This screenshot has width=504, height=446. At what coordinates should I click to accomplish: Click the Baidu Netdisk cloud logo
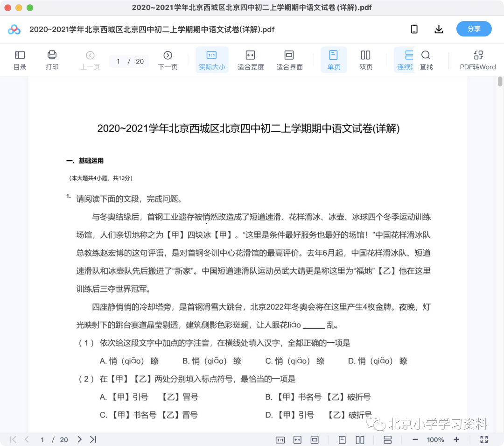click(x=14, y=29)
